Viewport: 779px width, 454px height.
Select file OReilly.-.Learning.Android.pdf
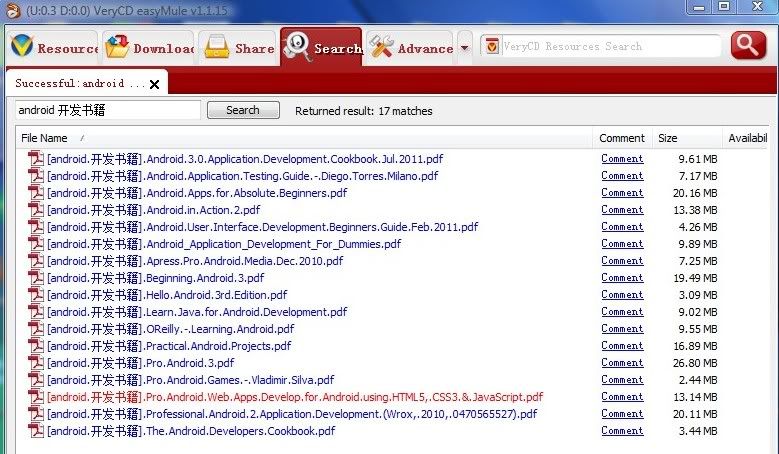(170, 329)
